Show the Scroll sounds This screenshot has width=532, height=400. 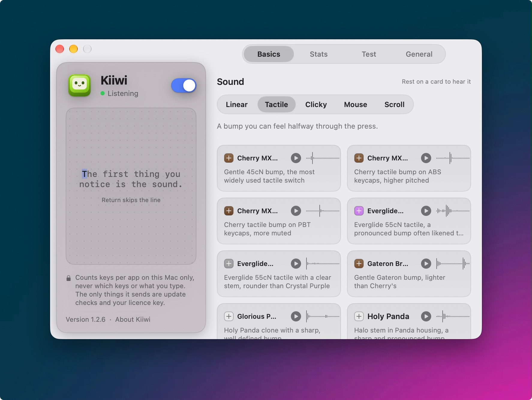coord(394,105)
